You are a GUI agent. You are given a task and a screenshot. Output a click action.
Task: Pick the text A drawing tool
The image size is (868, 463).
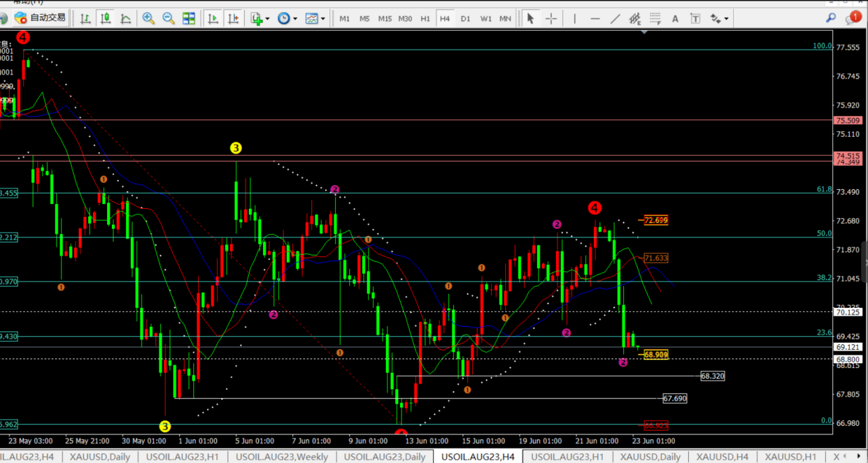[675, 18]
